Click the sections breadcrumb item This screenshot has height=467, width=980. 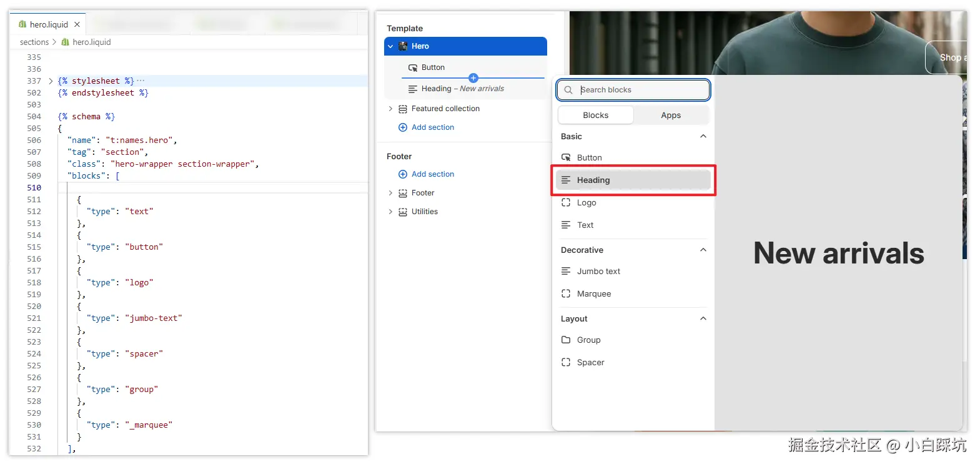(34, 42)
